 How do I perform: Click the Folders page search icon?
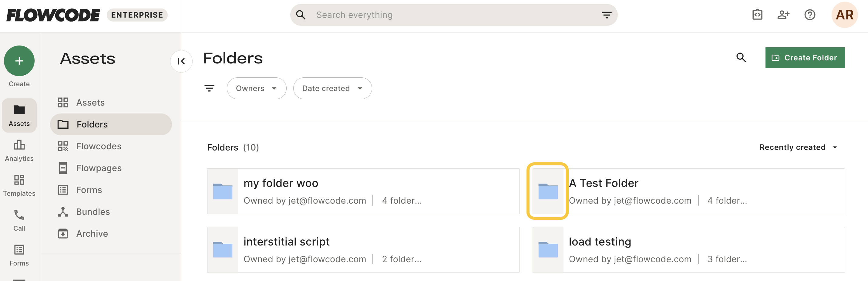tap(741, 57)
